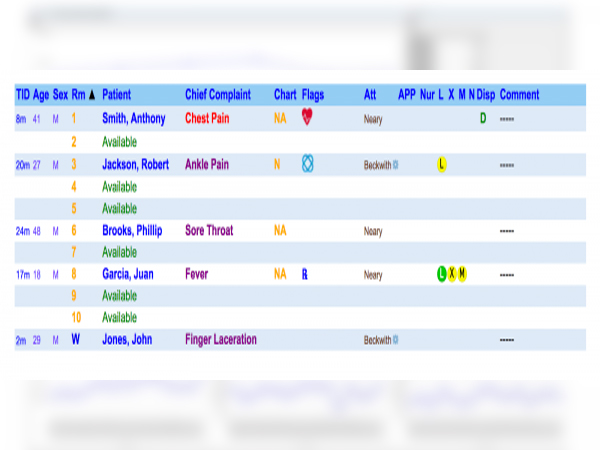
Task: Click the gear icon beside Beckwith in Jones row
Action: pyautogui.click(x=396, y=339)
